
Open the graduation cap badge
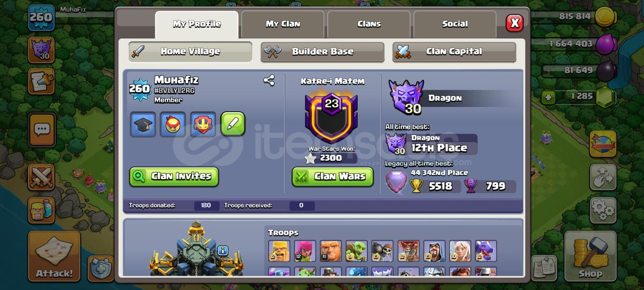[143, 125]
